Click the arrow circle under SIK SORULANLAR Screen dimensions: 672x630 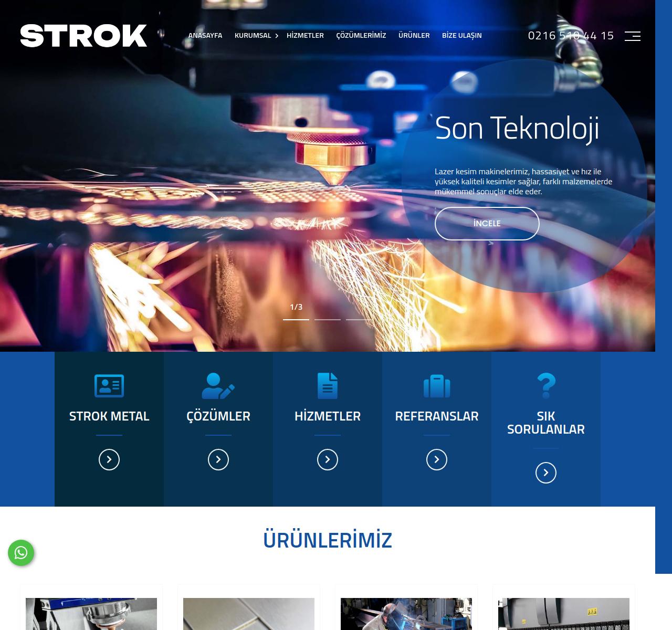[x=546, y=472]
